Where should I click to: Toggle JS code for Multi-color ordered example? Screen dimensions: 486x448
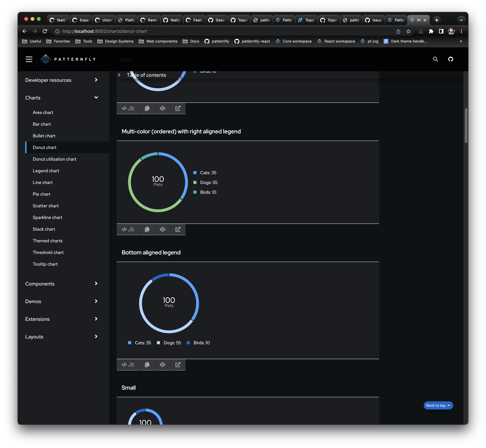click(x=128, y=229)
